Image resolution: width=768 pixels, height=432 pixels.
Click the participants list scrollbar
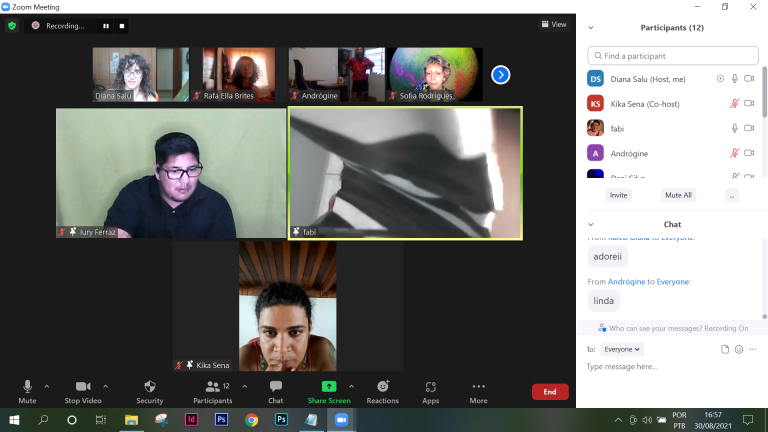pyautogui.click(x=764, y=93)
